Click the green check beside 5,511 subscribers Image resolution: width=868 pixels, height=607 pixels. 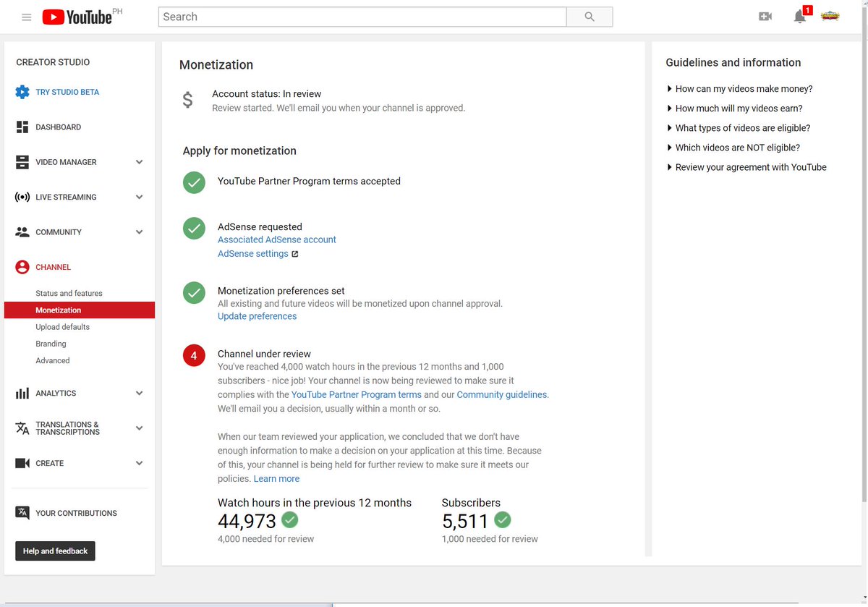[503, 519]
